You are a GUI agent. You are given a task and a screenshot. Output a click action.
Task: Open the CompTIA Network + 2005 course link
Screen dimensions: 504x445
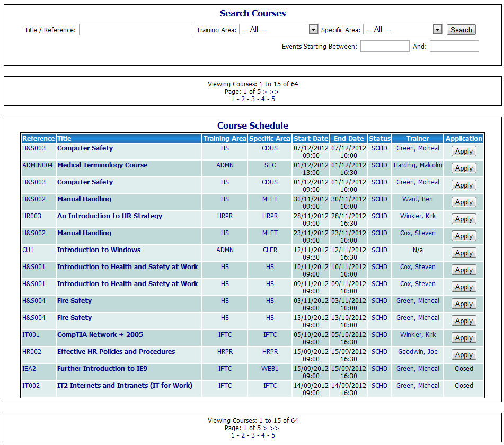(100, 335)
